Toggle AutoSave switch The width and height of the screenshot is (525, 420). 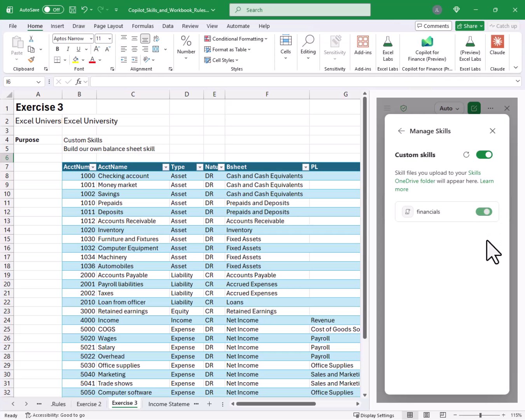53,10
